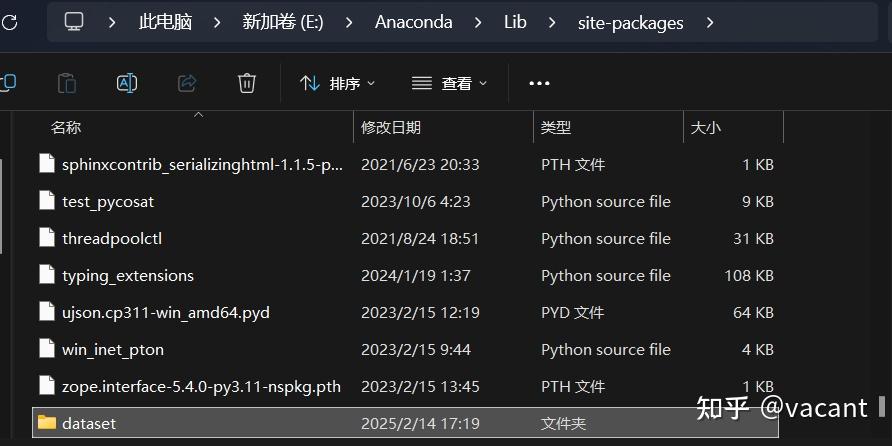Sort by the 名称 column header

pos(66,128)
